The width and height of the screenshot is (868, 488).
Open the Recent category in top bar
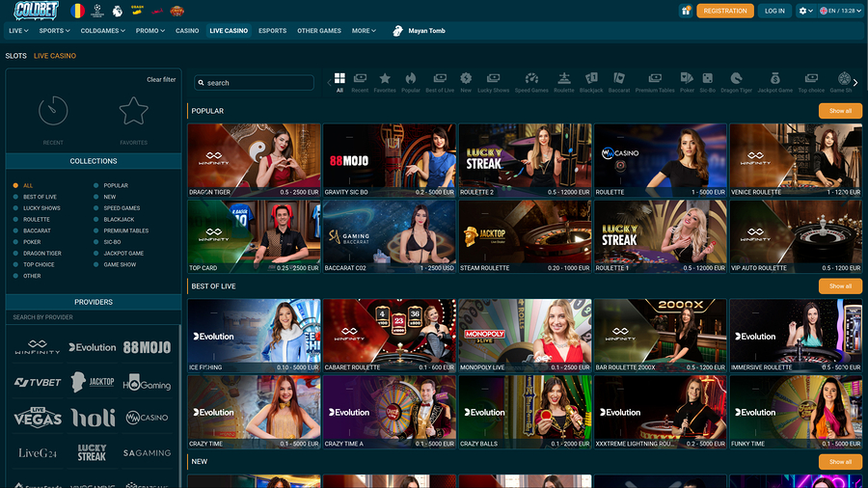pyautogui.click(x=360, y=82)
